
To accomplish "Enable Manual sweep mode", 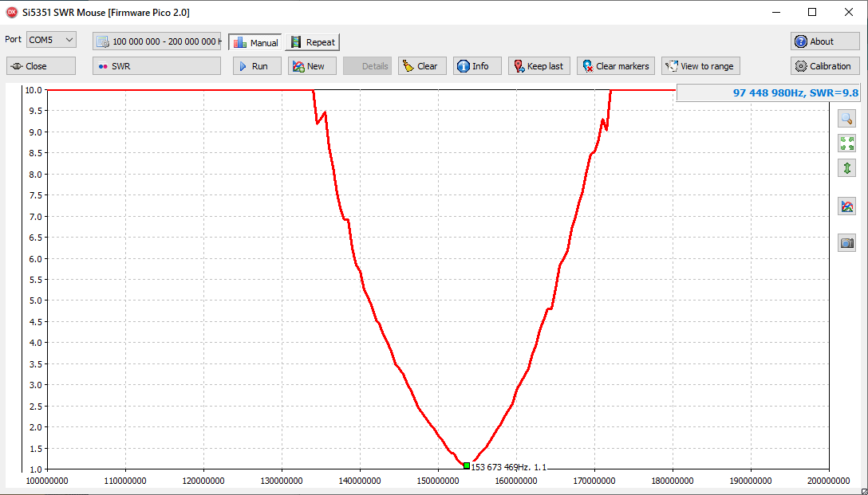I will [255, 42].
